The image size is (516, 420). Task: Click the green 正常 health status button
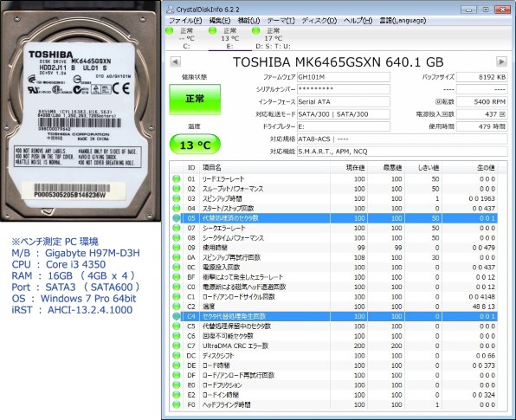pos(195,99)
